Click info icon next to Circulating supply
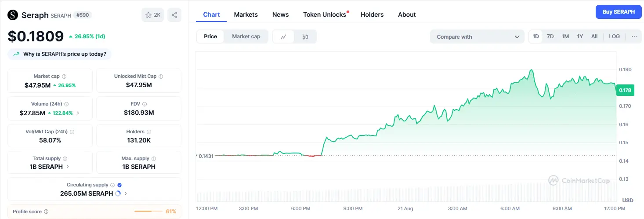The width and height of the screenshot is (644, 219). tap(112, 186)
